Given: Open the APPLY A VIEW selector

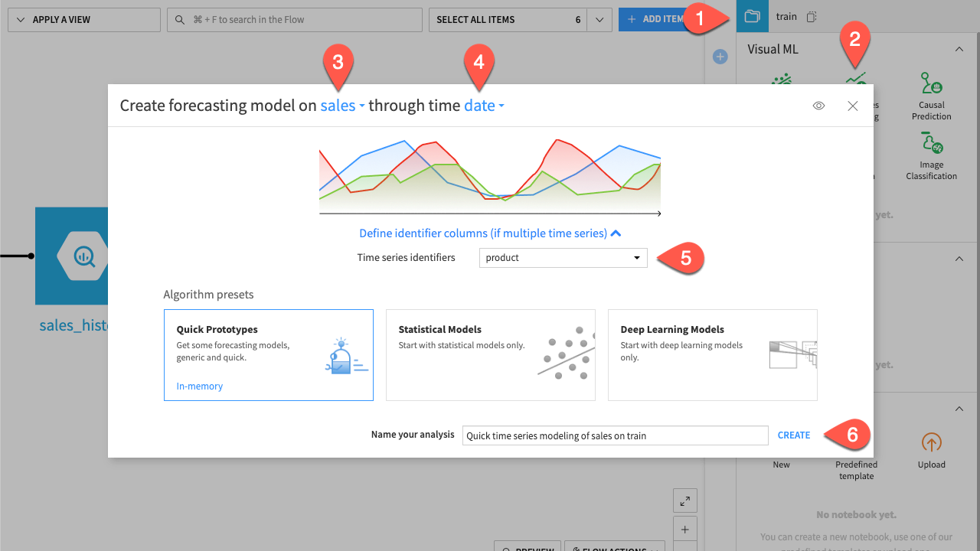Looking at the screenshot, I should [83, 19].
